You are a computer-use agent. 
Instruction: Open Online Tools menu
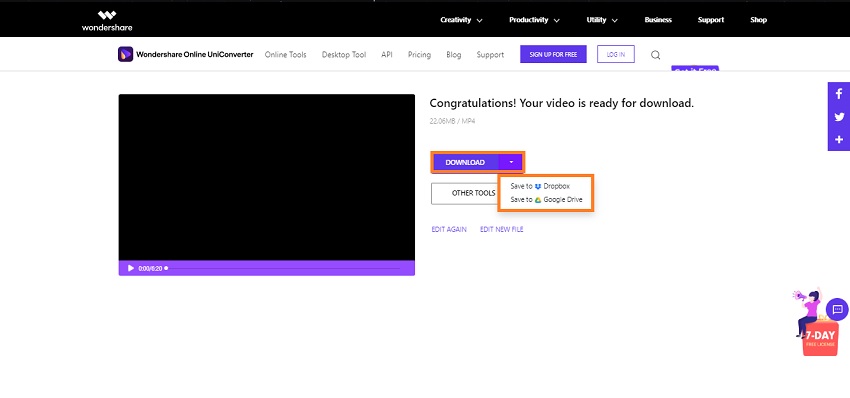point(286,55)
